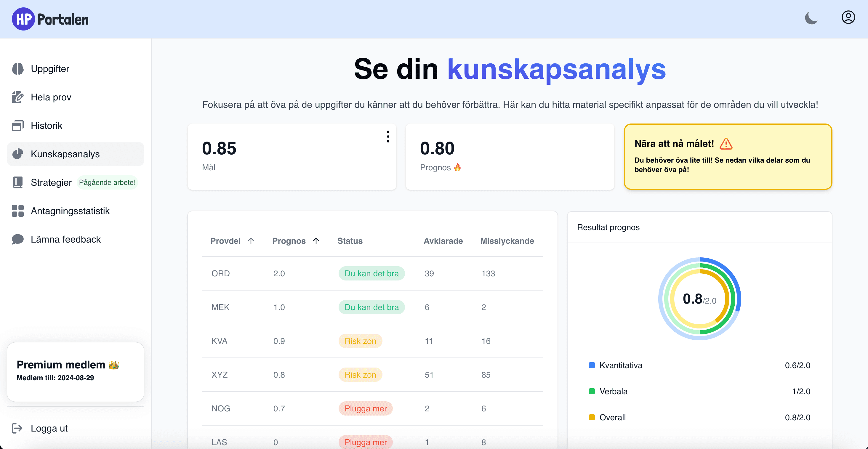
Task: Sort the table by Provdel column arrow
Action: 251,240
